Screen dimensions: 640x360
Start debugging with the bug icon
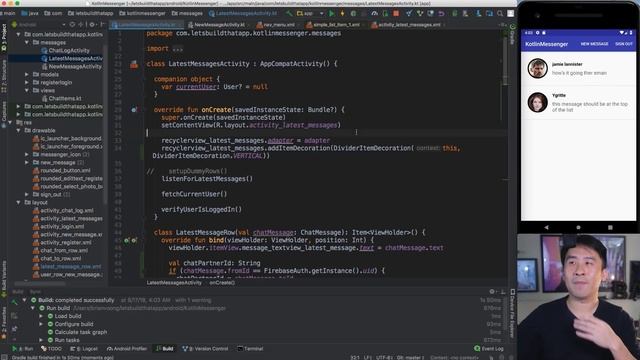(353, 13)
